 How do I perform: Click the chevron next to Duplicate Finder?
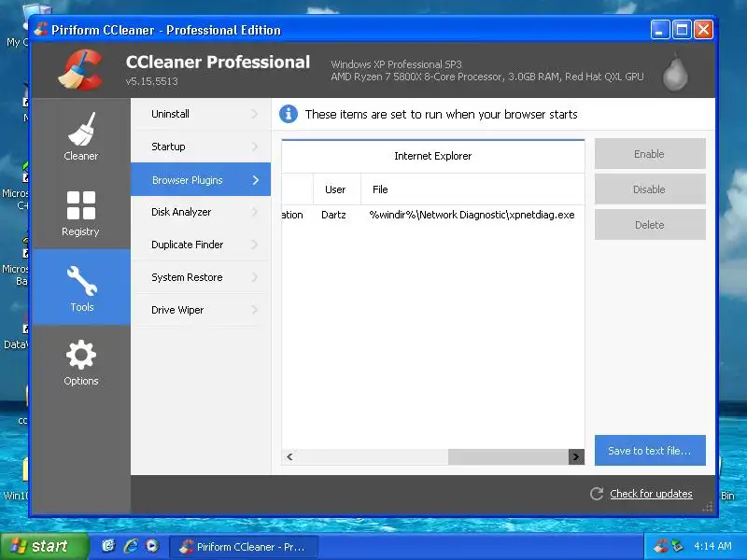(255, 245)
